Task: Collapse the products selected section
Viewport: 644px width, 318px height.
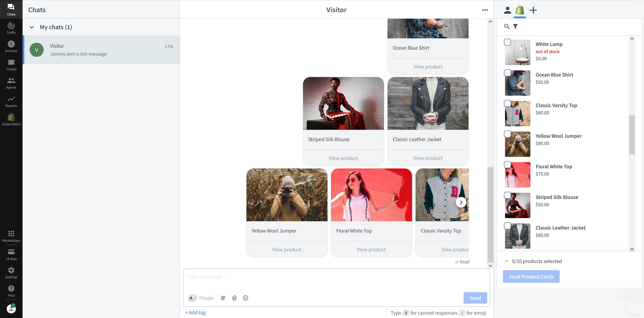Action: coord(506,261)
